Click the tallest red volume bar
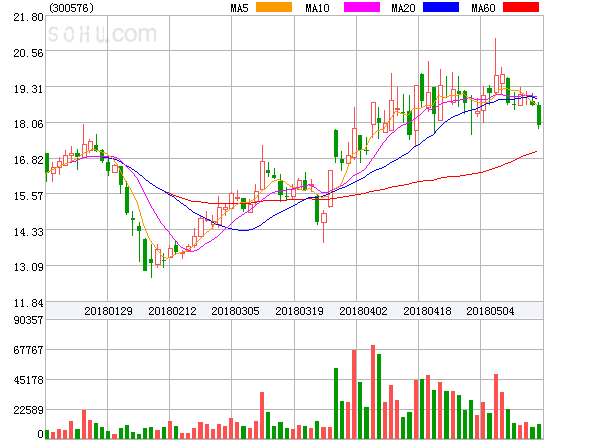Image resolution: width=600 pixels, height=440 pixels. (373, 392)
